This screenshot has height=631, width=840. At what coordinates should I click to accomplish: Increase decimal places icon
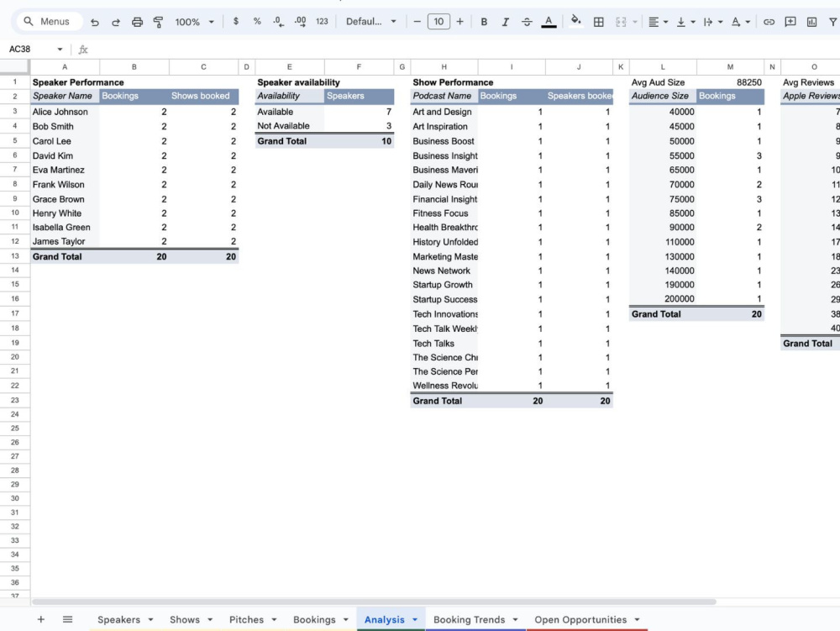click(x=300, y=22)
